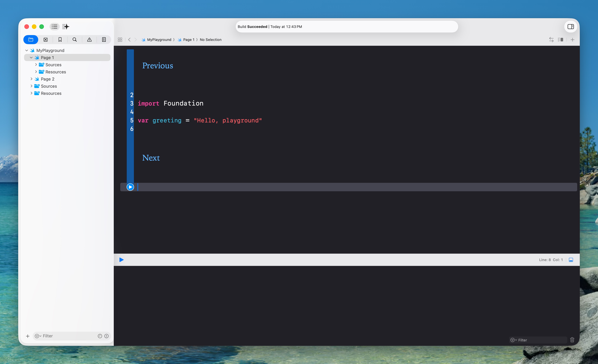Click the import Foundation code line

(x=171, y=103)
